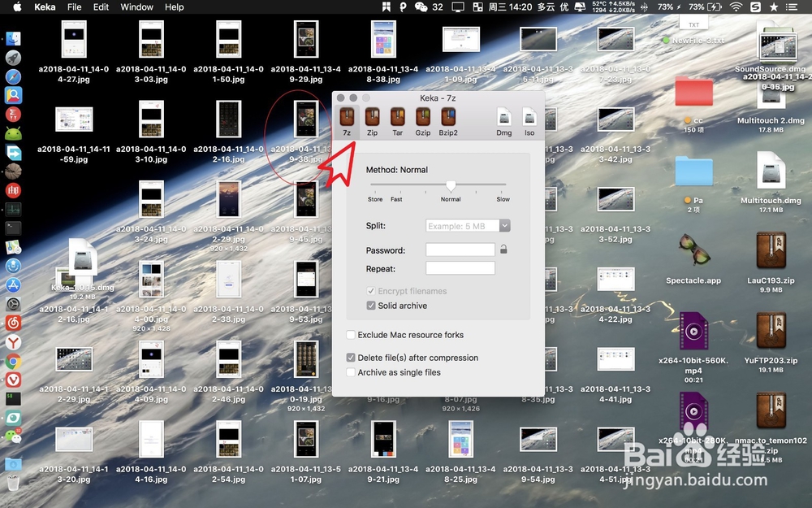Click the Password input field
812x508 pixels.
click(460, 250)
